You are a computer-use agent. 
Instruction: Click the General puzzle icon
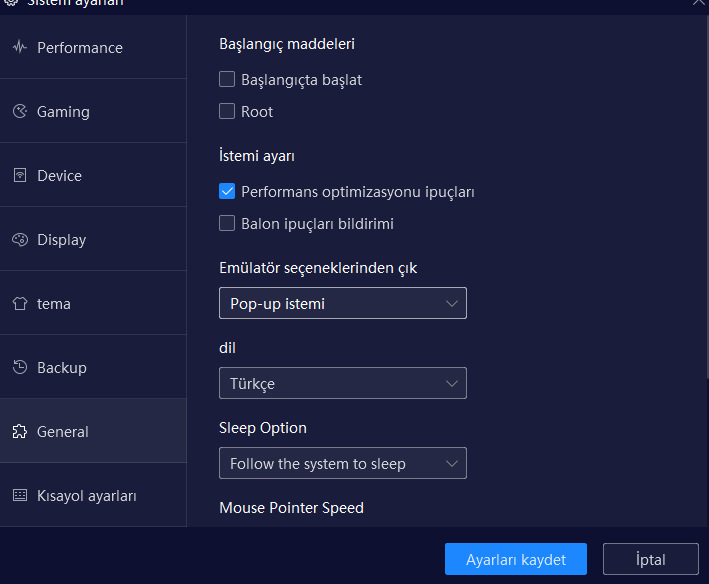19,431
